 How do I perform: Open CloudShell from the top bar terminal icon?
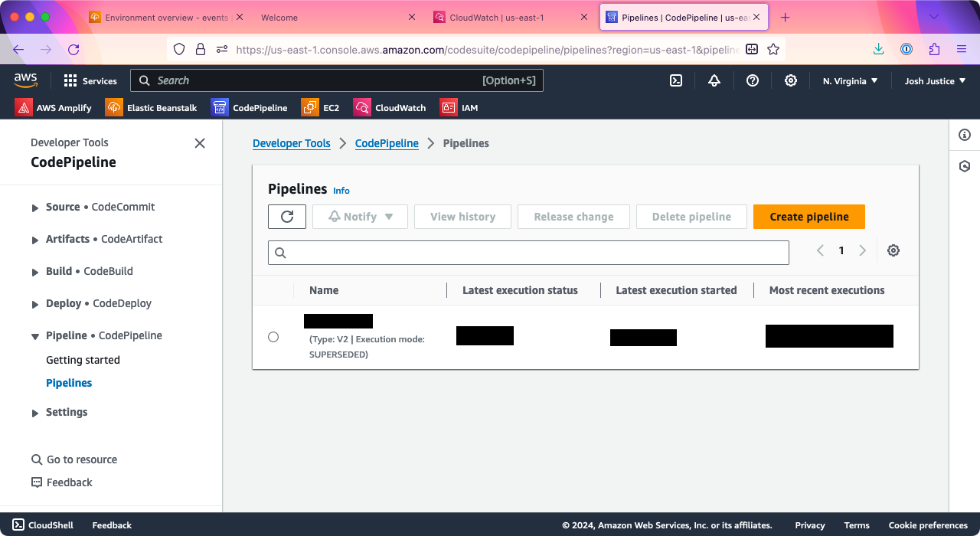pyautogui.click(x=676, y=80)
